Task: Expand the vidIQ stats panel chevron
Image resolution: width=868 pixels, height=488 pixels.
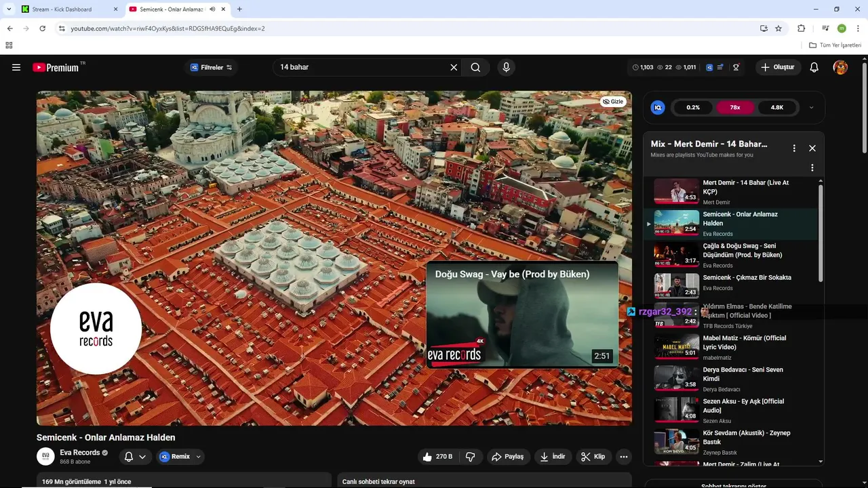Action: click(x=811, y=107)
